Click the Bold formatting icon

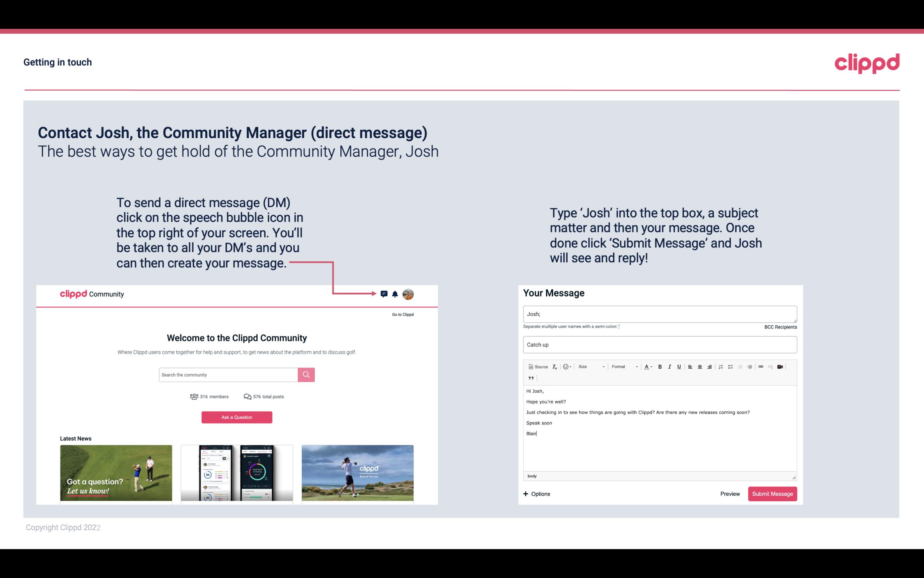[659, 366]
